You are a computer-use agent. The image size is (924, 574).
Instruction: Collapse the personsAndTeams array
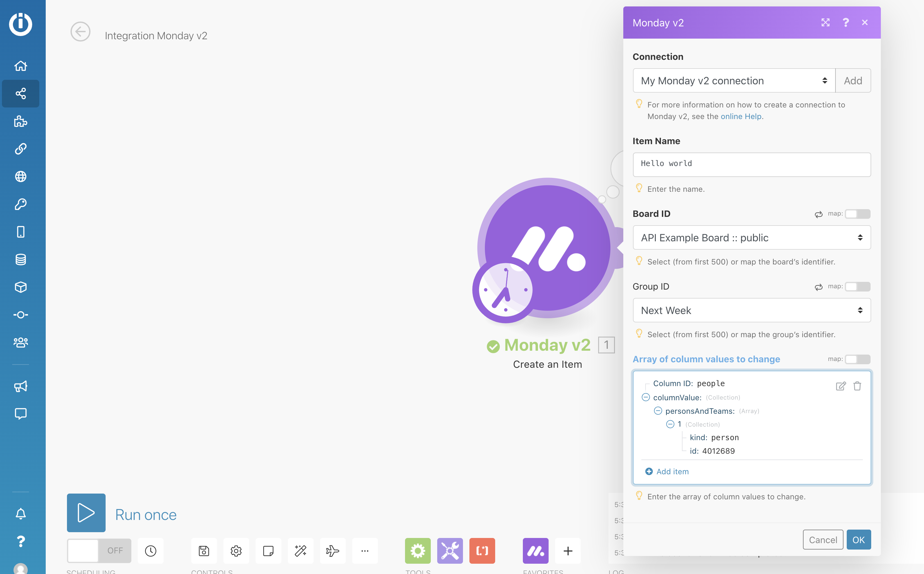(658, 411)
